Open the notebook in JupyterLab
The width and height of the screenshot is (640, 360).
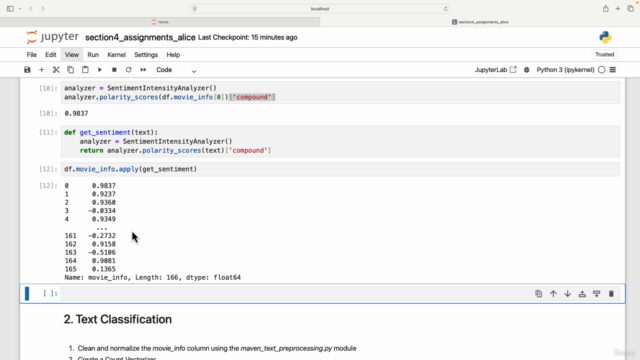(495, 70)
